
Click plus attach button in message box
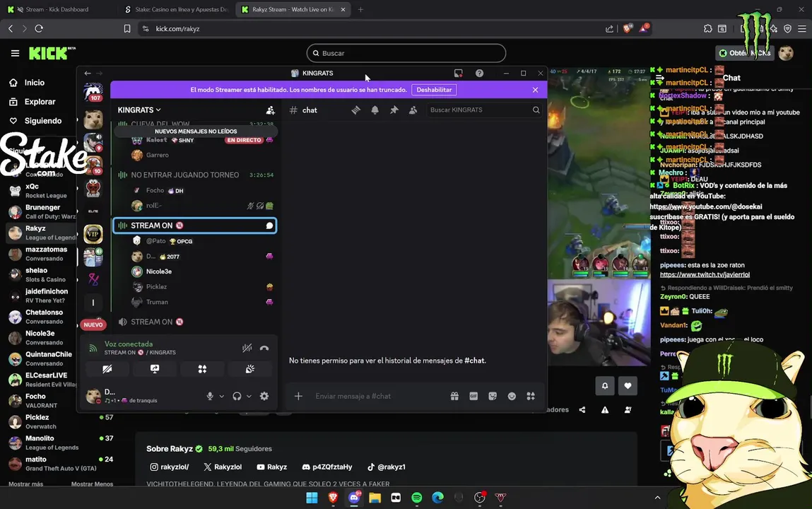pyautogui.click(x=298, y=396)
